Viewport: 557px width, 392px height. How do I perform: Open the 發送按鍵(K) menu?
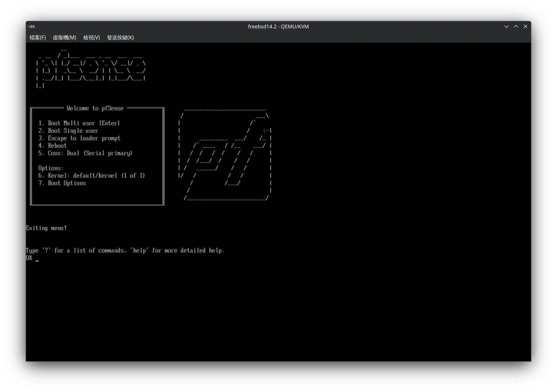pos(120,38)
